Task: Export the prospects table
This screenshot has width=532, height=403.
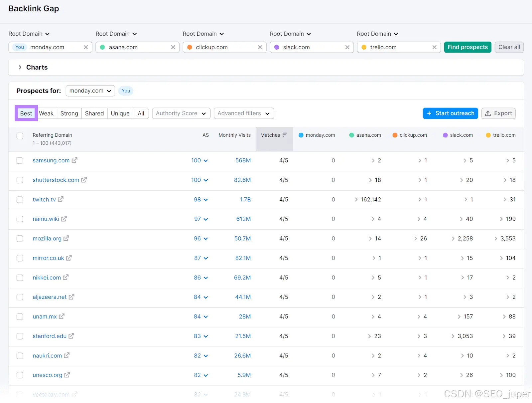Action: click(498, 113)
